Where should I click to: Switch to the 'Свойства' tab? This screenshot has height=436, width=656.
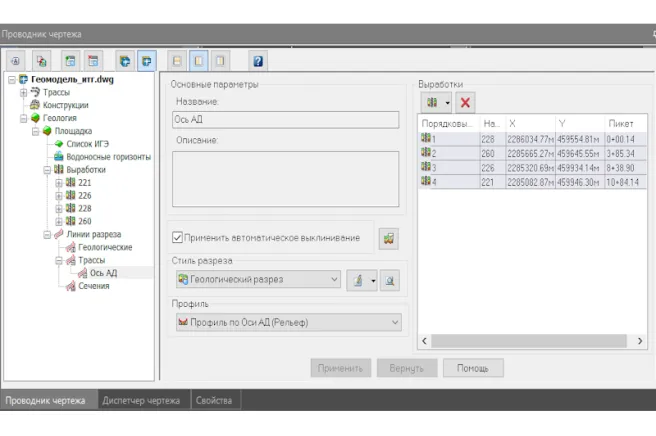click(215, 401)
